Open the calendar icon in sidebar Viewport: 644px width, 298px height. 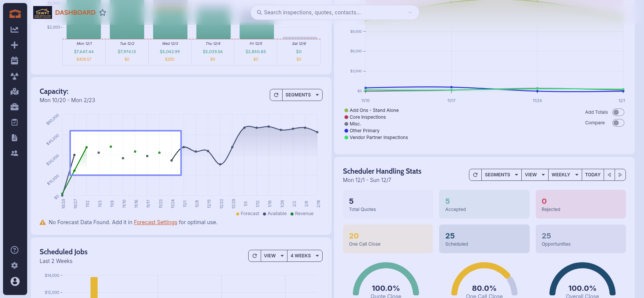tap(14, 61)
